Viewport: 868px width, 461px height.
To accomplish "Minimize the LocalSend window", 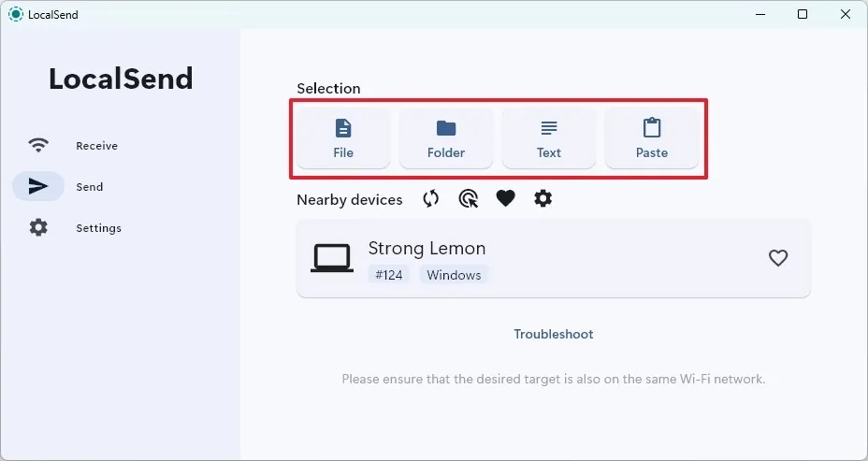I will tap(760, 14).
